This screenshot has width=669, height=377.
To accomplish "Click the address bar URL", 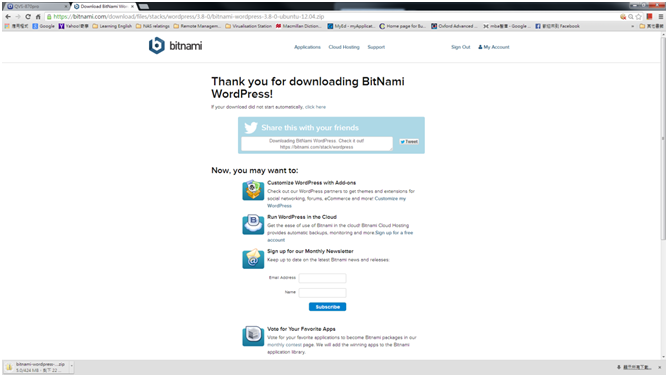I will (x=189, y=17).
